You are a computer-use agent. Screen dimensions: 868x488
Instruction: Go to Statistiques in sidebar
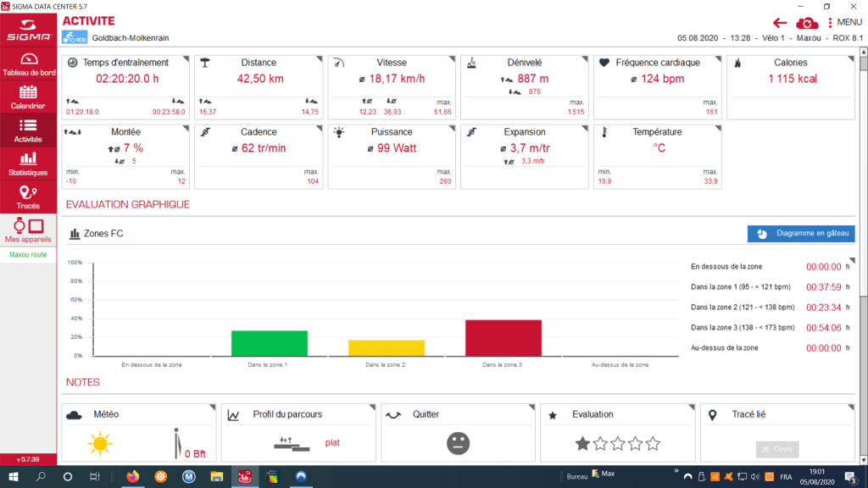point(28,164)
